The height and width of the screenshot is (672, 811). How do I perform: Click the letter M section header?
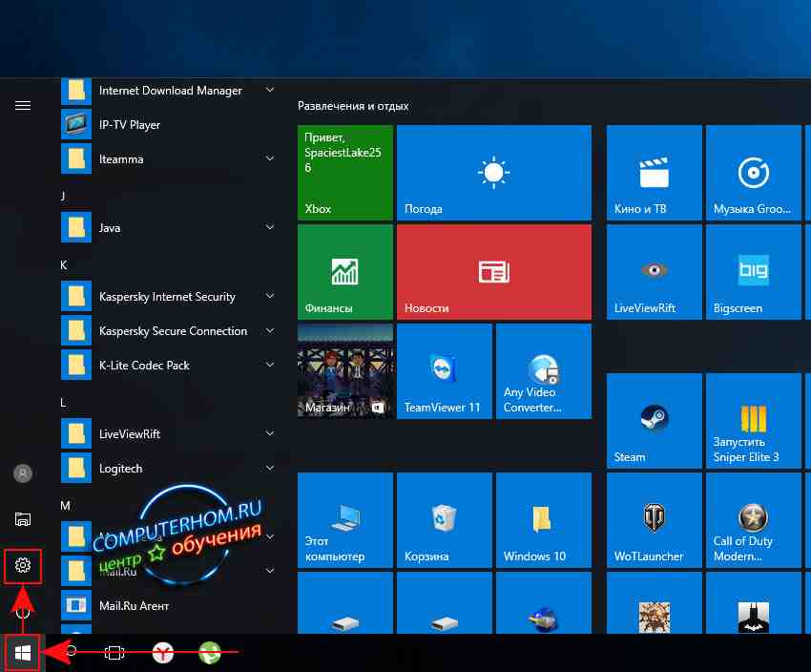coord(65,505)
